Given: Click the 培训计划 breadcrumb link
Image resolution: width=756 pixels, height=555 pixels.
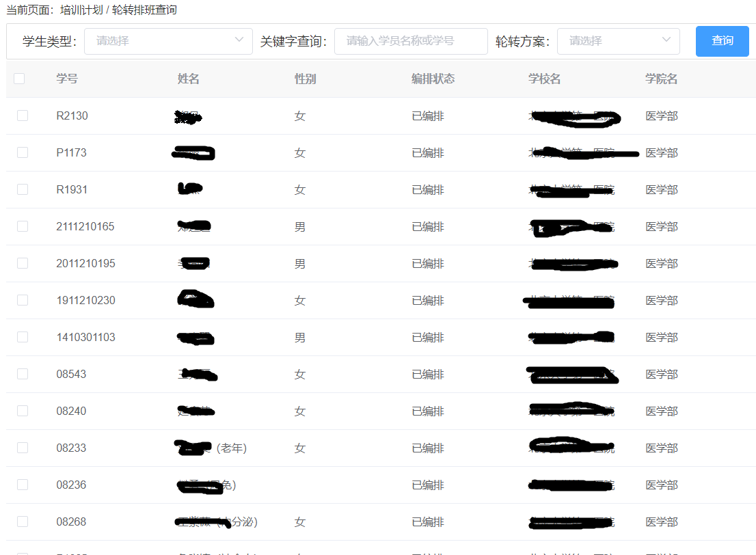Looking at the screenshot, I should (x=81, y=10).
